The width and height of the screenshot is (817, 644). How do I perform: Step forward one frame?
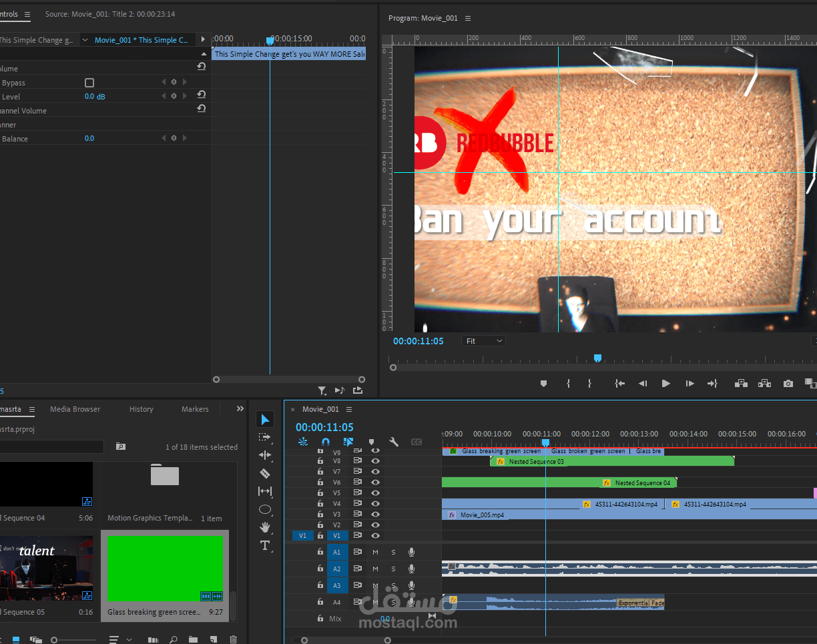(690, 384)
